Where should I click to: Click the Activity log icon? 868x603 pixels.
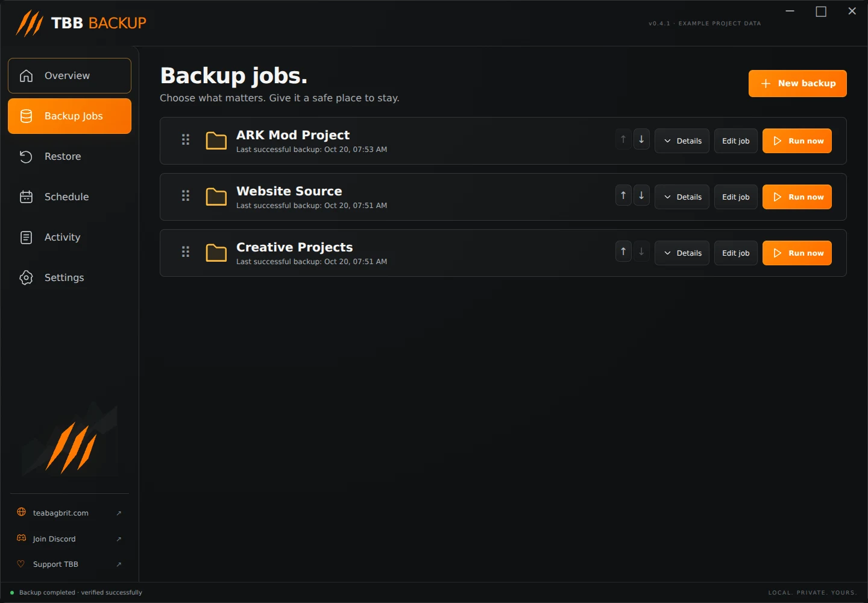pyautogui.click(x=26, y=237)
